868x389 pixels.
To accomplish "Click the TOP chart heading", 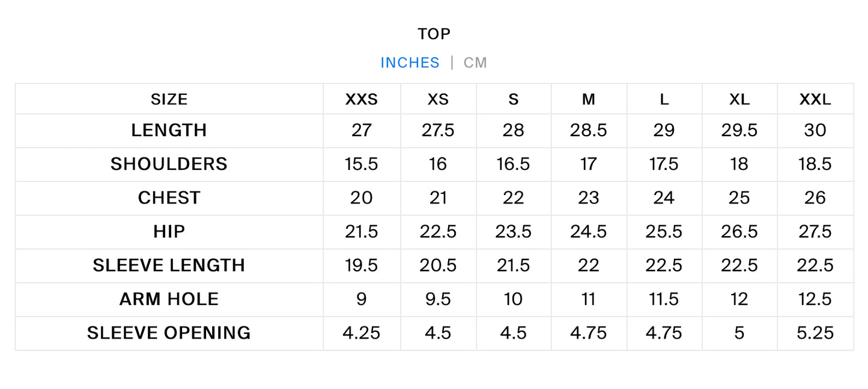I will pos(434,34).
